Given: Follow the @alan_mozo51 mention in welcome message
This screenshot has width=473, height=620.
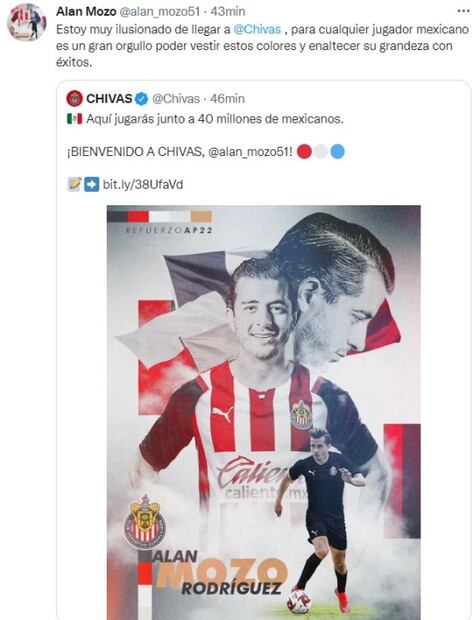Looking at the screenshot, I should (250, 152).
